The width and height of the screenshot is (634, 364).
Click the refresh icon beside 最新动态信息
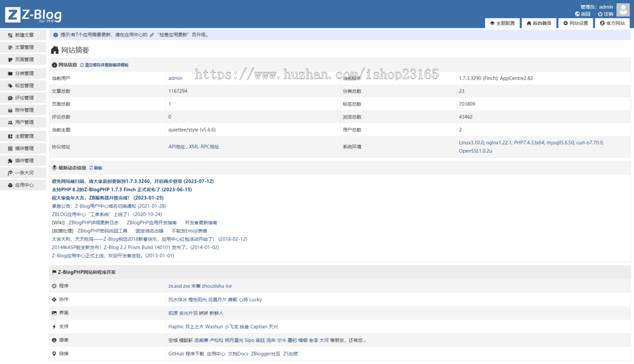(91, 167)
